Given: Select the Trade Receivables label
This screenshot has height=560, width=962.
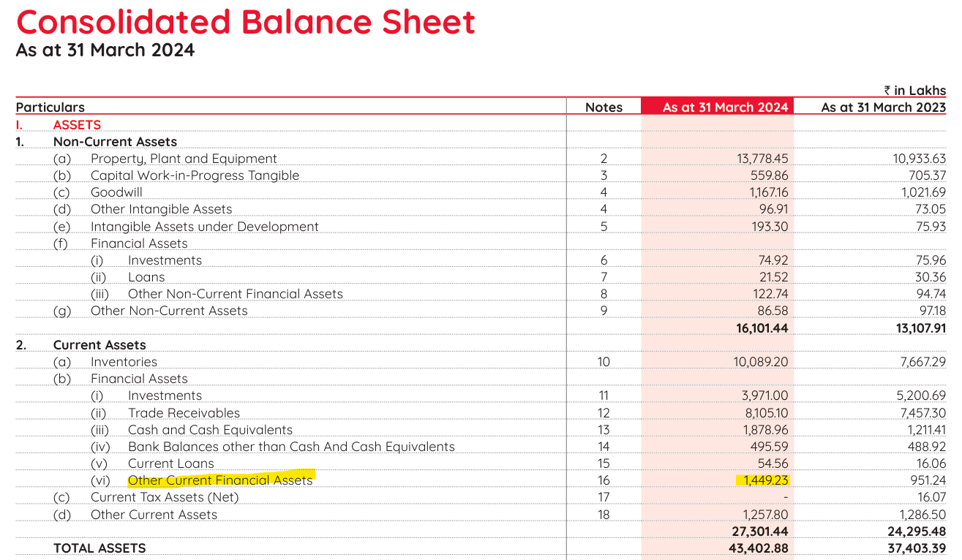Looking at the screenshot, I should [184, 413].
